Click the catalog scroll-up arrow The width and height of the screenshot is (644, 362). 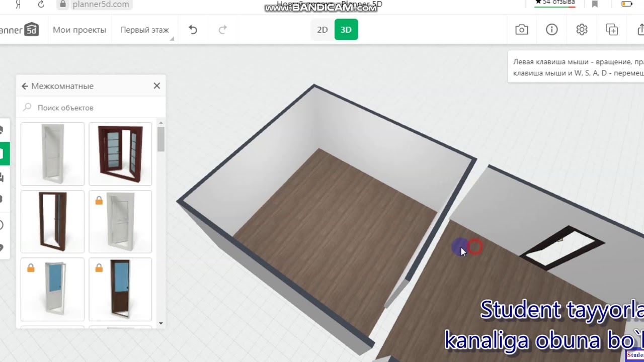tap(161, 123)
